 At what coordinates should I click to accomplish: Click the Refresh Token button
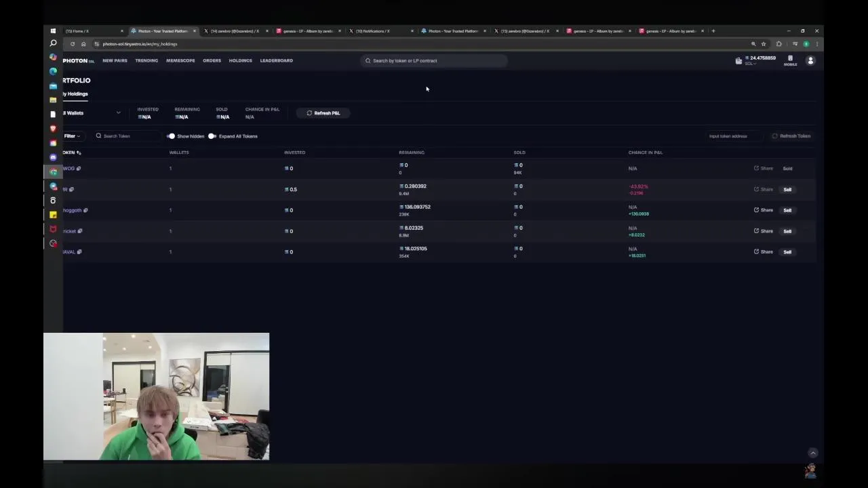pyautogui.click(x=791, y=136)
